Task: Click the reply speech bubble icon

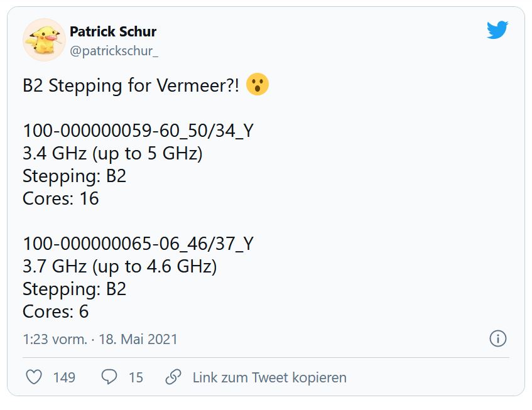Action: [109, 377]
